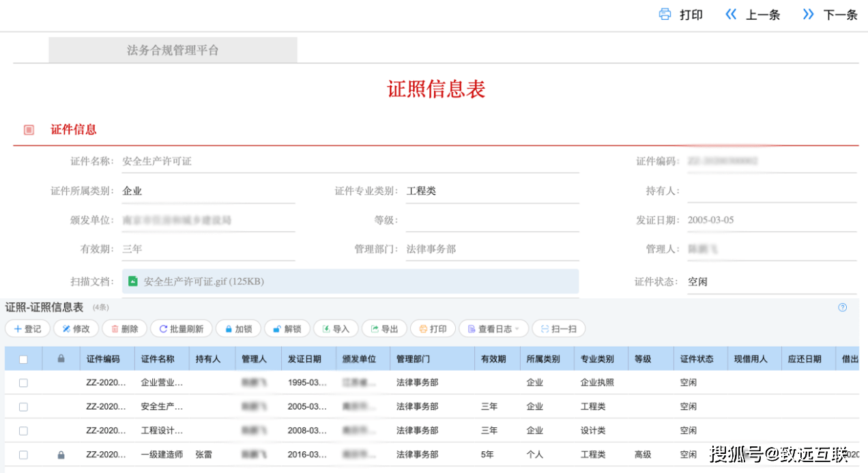This screenshot has width=868, height=473.
Task: Click the 登记 button in the list toolbar
Action: (27, 329)
